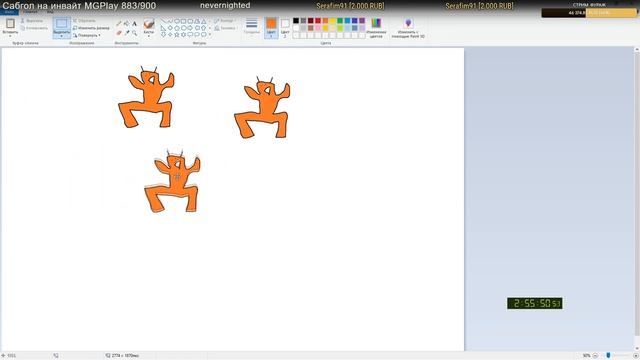This screenshot has width=640, height=360.
Task: Choose the yellow color swatch
Action: 333,20
